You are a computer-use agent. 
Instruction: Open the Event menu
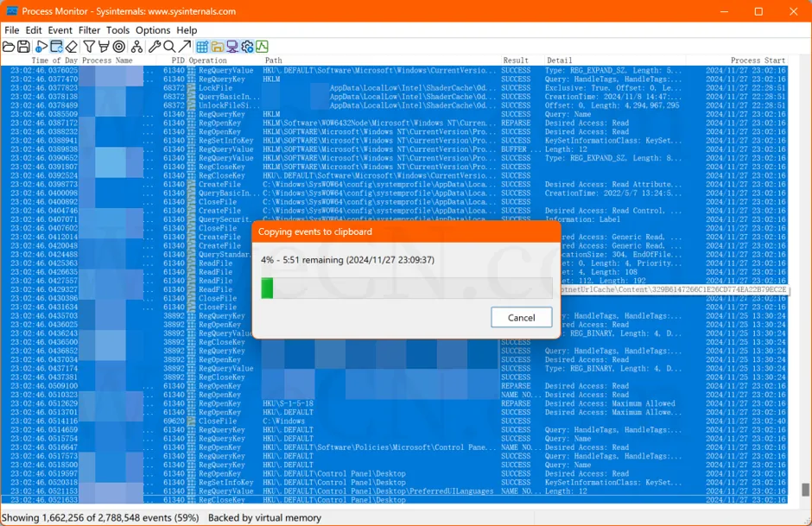(x=60, y=30)
